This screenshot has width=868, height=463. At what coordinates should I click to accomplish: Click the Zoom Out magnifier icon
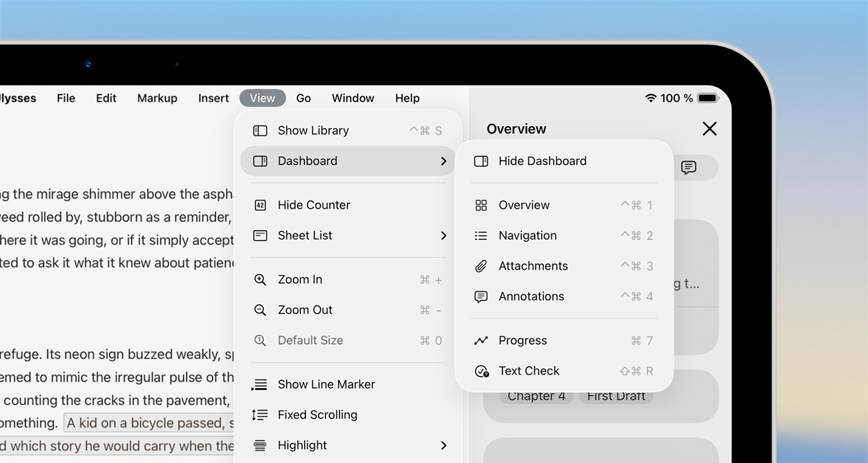(x=260, y=310)
